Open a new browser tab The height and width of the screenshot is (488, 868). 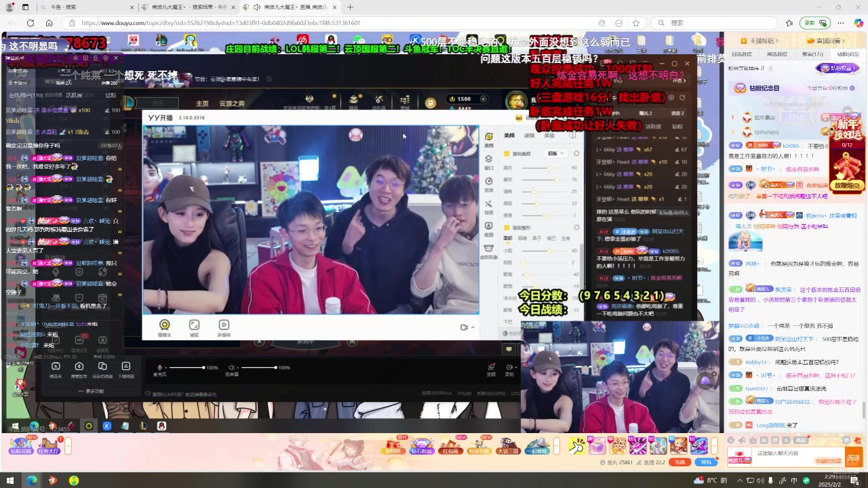click(x=350, y=7)
